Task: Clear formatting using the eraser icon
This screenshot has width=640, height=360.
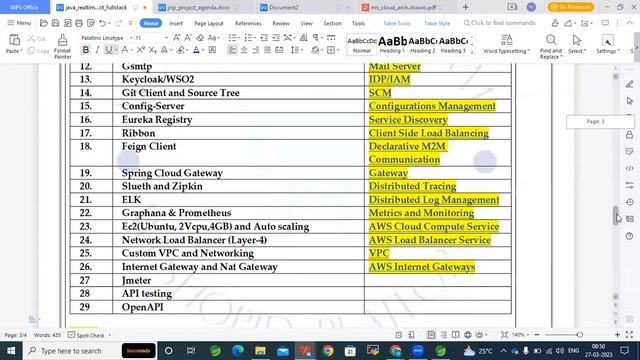Action: pyautogui.click(x=200, y=38)
